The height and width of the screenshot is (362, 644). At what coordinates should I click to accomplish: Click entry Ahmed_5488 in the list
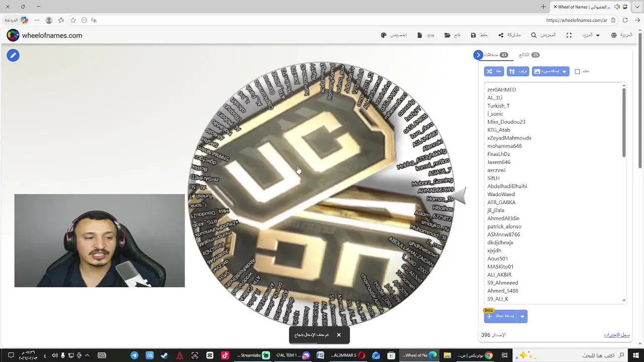tap(503, 291)
